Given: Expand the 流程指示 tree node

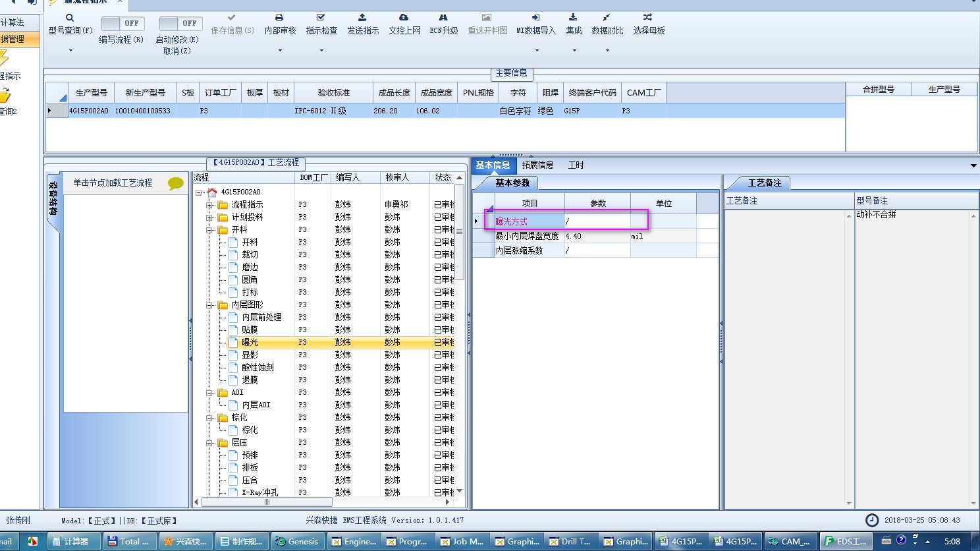Looking at the screenshot, I should coord(209,205).
